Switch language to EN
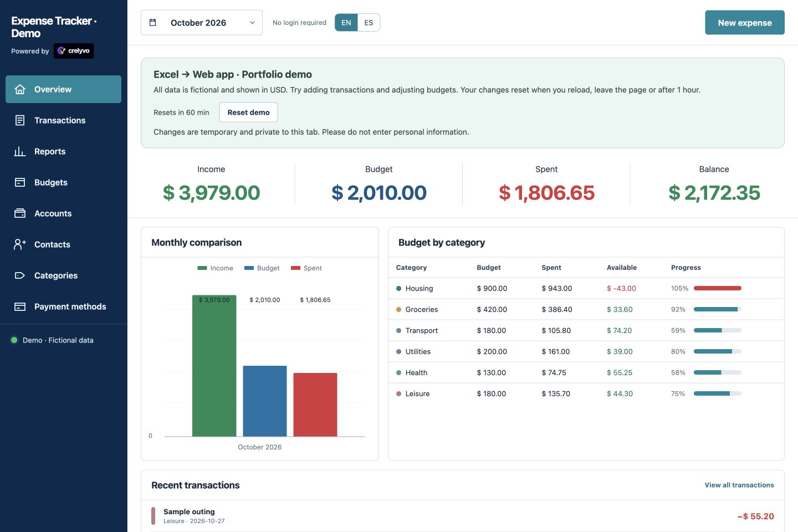This screenshot has width=798, height=532. (x=346, y=23)
